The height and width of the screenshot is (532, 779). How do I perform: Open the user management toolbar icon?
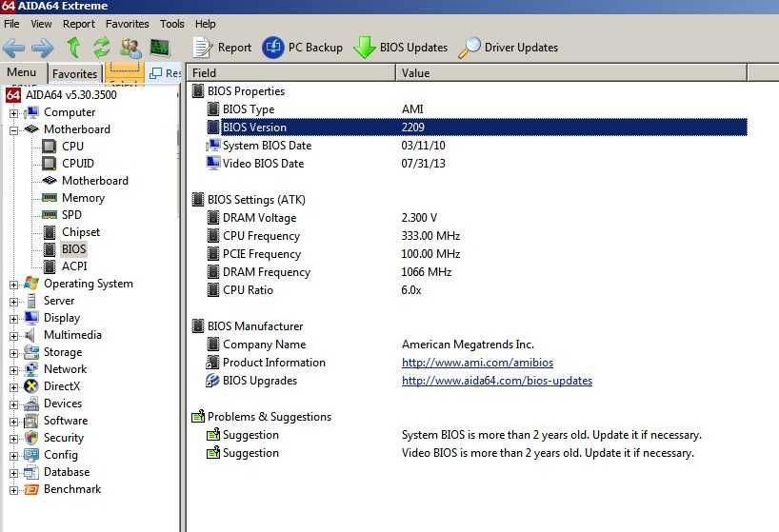click(130, 48)
